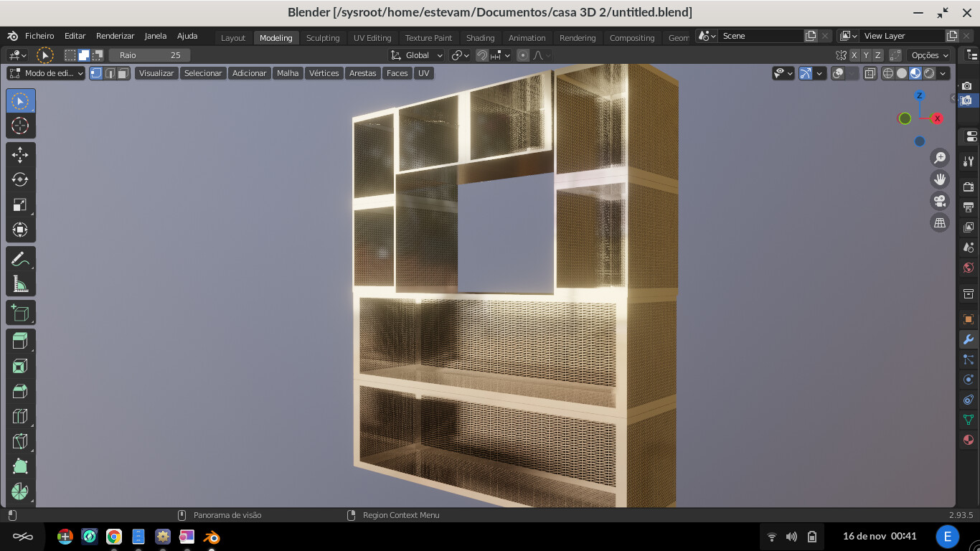Screen dimensions: 980x551
Task: Open the Global transform orientation dropdown
Action: point(416,55)
